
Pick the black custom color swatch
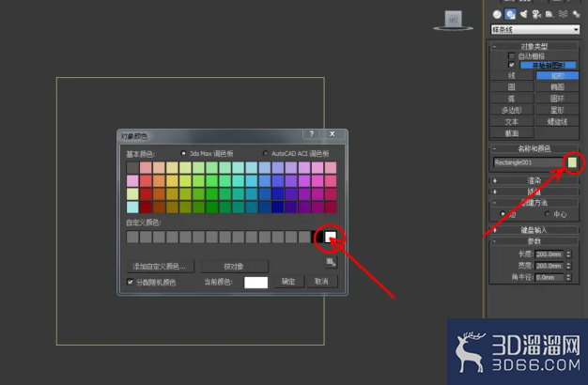pyautogui.click(x=317, y=237)
